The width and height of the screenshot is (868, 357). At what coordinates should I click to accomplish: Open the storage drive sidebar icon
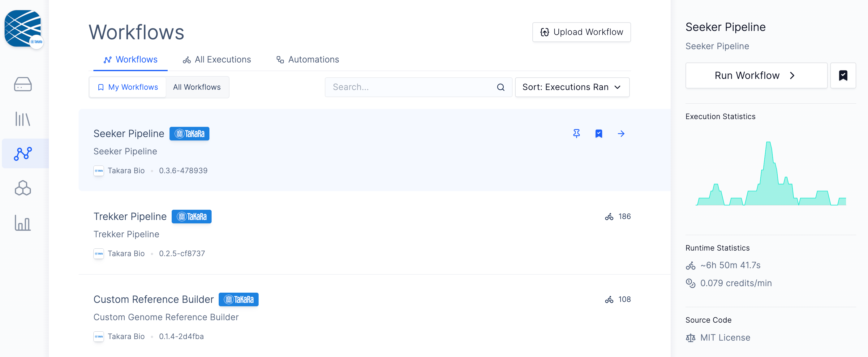[23, 84]
